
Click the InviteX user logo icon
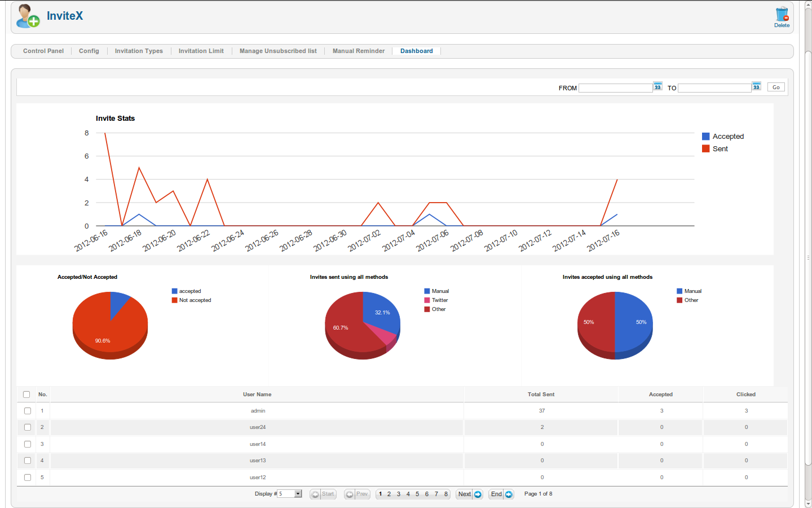[x=27, y=16]
